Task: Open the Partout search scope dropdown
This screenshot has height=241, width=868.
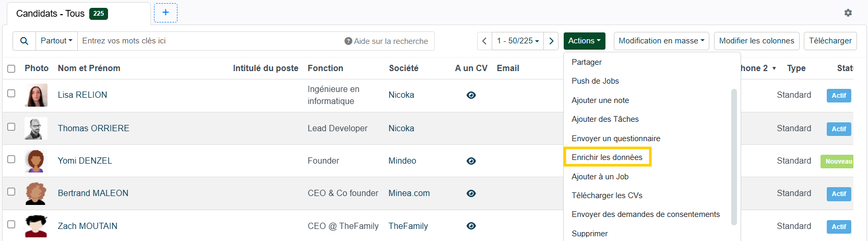Action: coord(56,41)
